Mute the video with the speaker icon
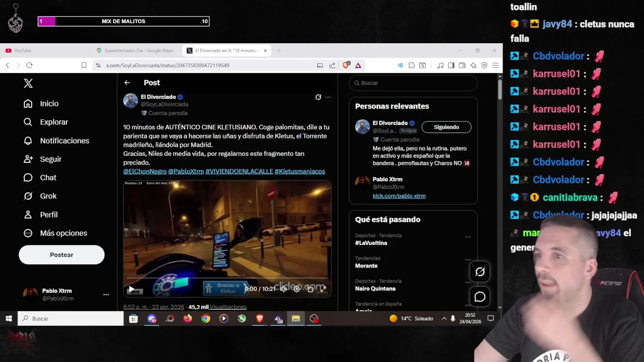Image resolution: width=644 pixels, height=362 pixels. 283,289
